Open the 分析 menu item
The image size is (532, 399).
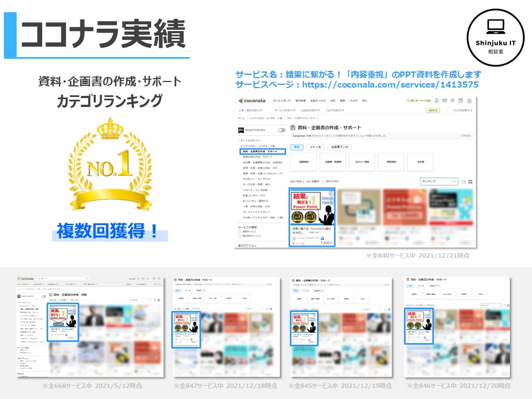click(333, 101)
